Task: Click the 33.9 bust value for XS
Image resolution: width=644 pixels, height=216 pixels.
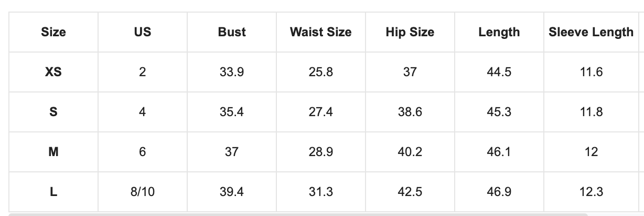Action: [232, 72]
